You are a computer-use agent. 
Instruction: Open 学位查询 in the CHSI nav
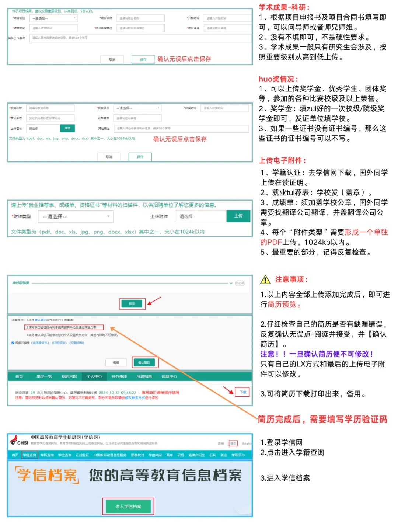65,455
